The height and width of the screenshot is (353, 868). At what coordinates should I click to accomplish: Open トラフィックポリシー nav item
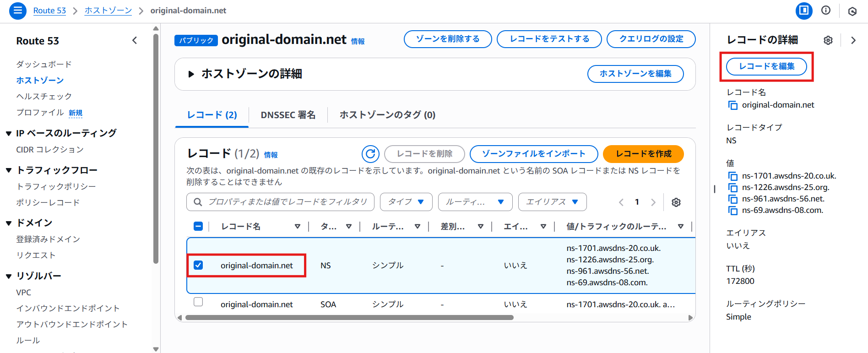point(56,186)
